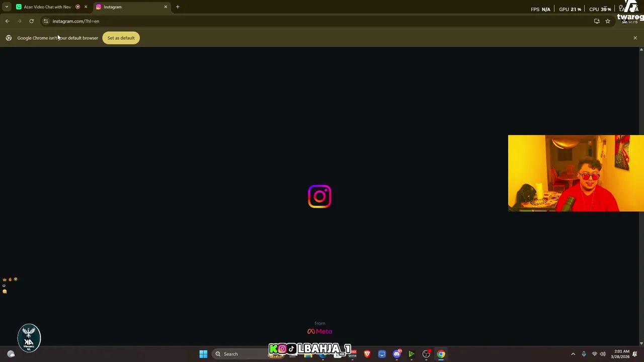Screen dimensions: 644x362
Task: Bookmark this page with star icon
Action: pyautogui.click(x=608, y=21)
